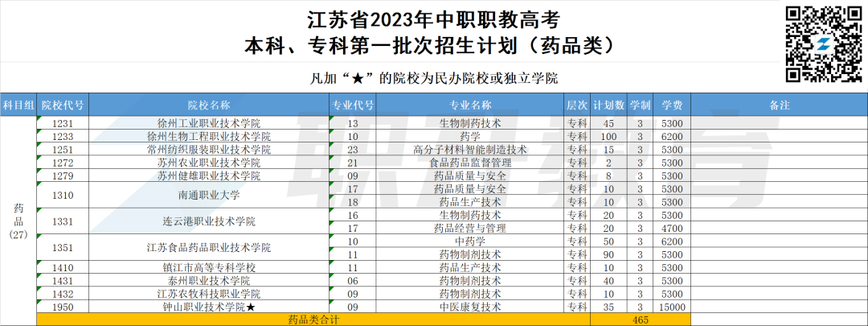Click the 药品经营与管理 major cell
The image size is (868, 326).
[469, 228]
